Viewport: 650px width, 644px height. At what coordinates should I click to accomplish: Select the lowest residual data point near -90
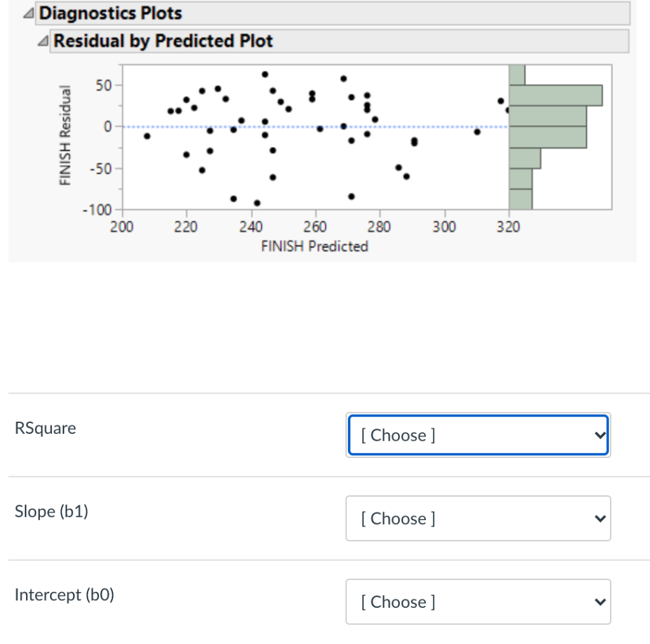(256, 202)
